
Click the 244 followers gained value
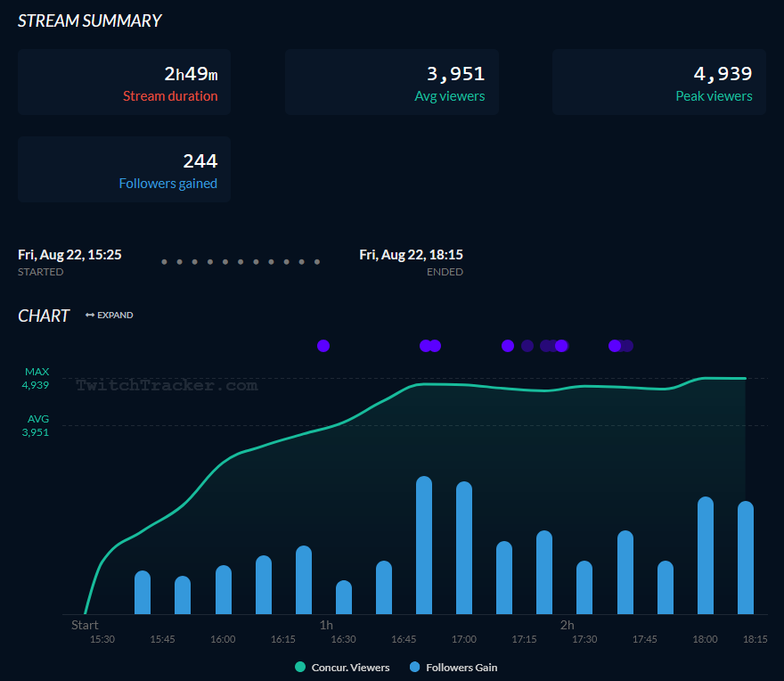point(200,161)
